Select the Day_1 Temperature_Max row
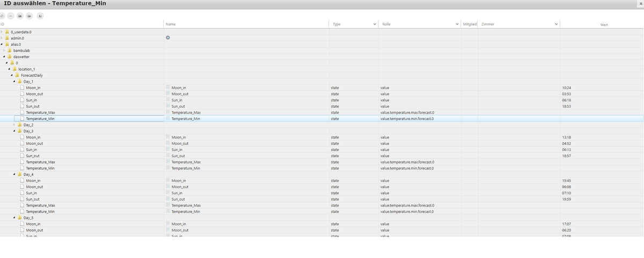 [x=322, y=112]
